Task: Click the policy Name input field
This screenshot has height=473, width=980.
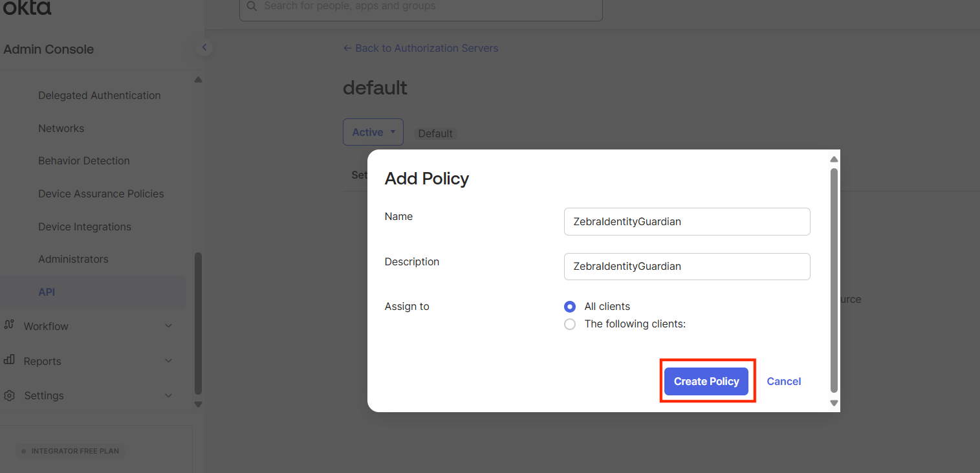Action: tap(686, 221)
